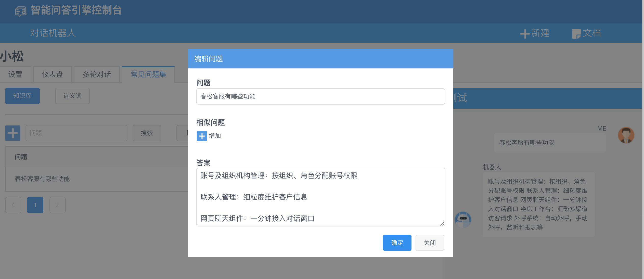Click the document icon beside 文档
Screen dimensions: 644x279
pos(576,34)
